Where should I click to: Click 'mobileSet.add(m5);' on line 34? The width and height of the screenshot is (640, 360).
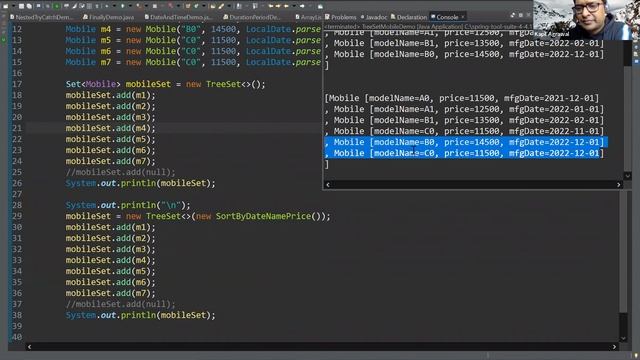(111, 271)
